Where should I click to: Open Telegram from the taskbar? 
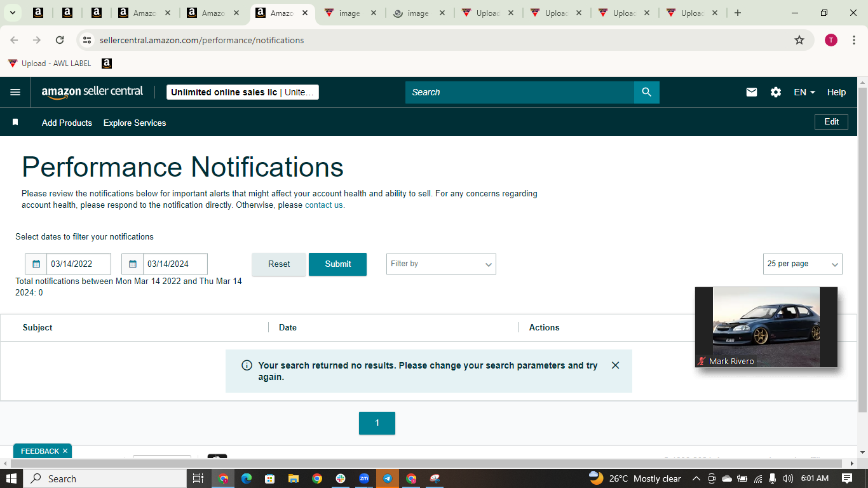[388, 478]
